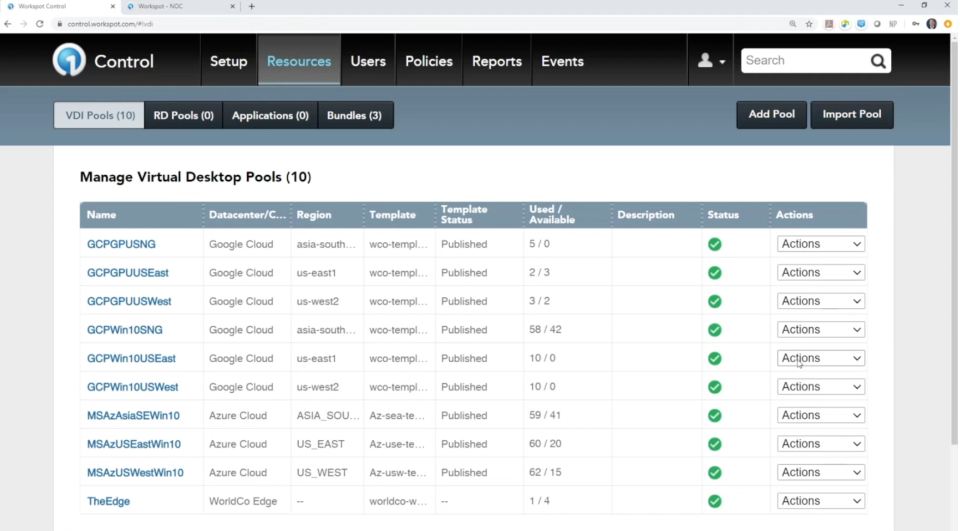
Task: Click the search magnifier icon
Action: (x=878, y=61)
